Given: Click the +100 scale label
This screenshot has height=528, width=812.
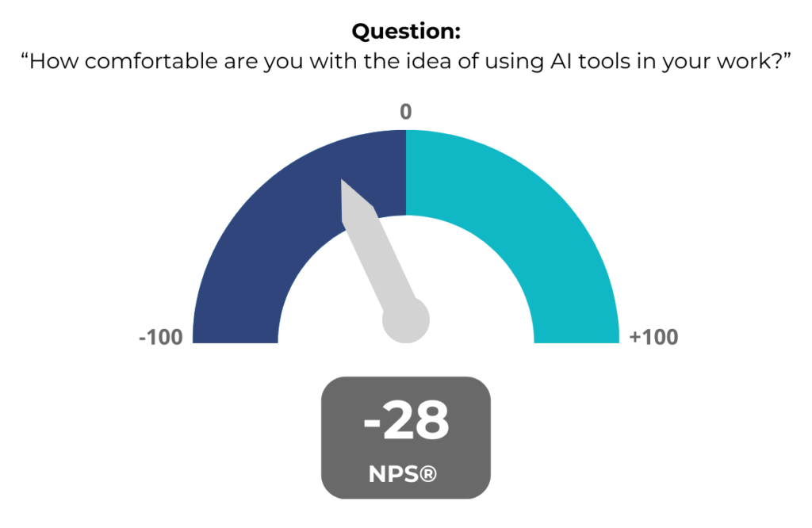Looking at the screenshot, I should tap(653, 337).
